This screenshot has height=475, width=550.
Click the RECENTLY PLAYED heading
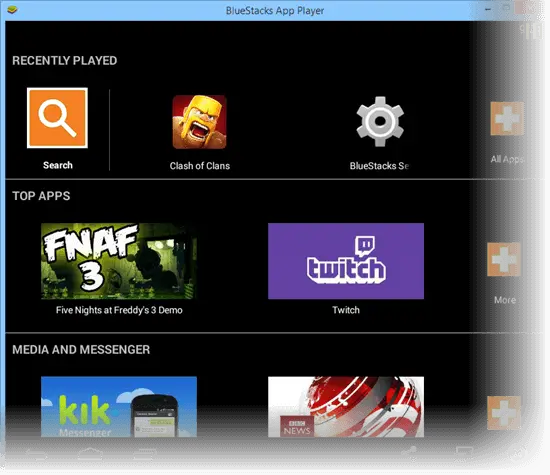[x=65, y=61]
